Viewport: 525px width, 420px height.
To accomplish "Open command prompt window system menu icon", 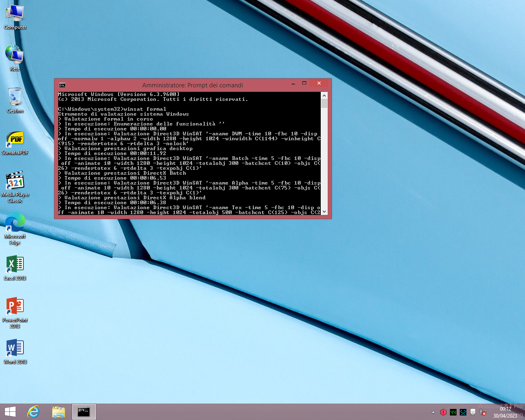I will (x=62, y=85).
